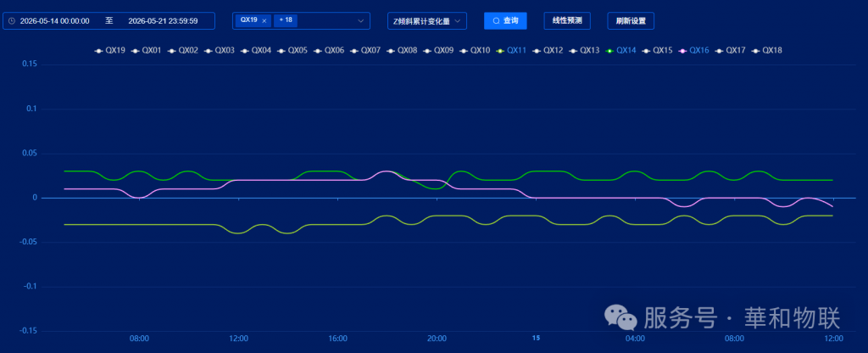Screen dimensions: 868x353
Task: Click the 16:00 x-axis time label
Action: pyautogui.click(x=337, y=338)
